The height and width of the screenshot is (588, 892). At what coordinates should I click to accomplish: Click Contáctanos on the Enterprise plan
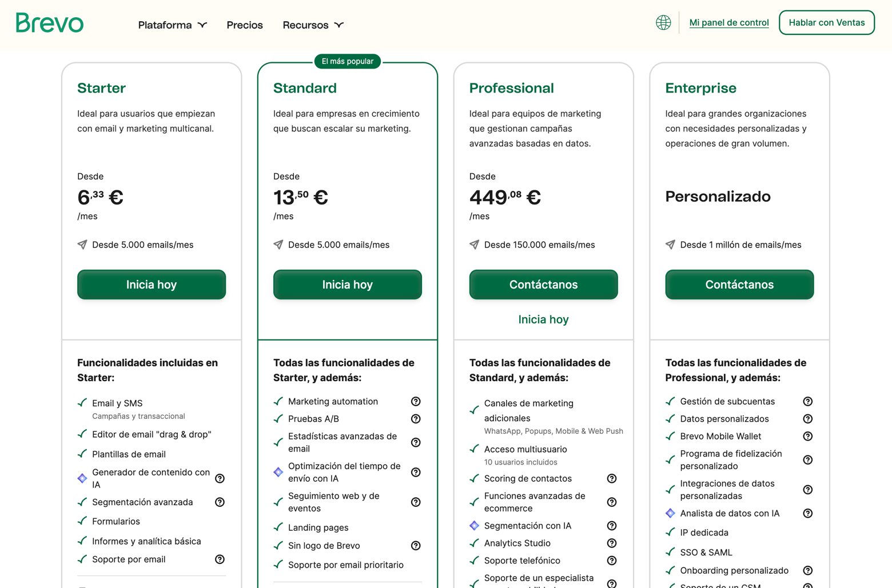(x=739, y=284)
